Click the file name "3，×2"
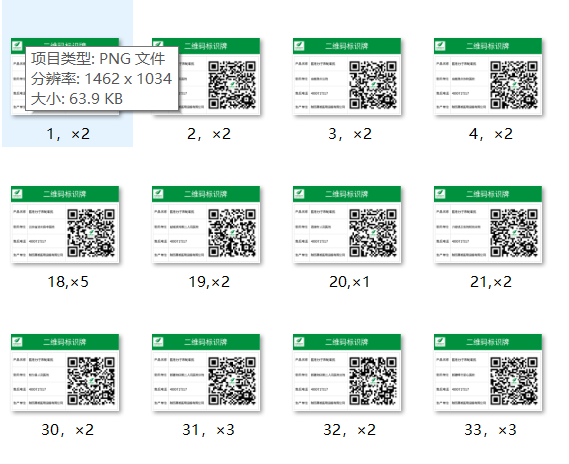 pyautogui.click(x=350, y=134)
